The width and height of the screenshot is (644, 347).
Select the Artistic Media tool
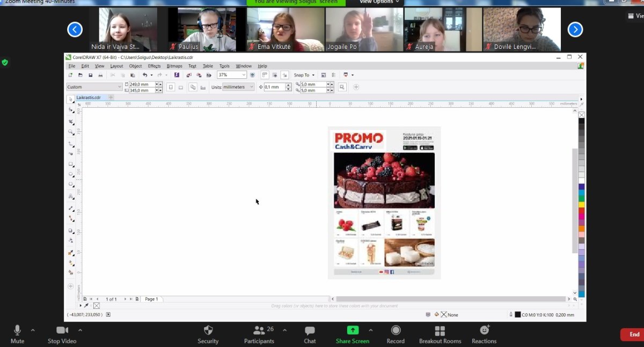click(71, 153)
